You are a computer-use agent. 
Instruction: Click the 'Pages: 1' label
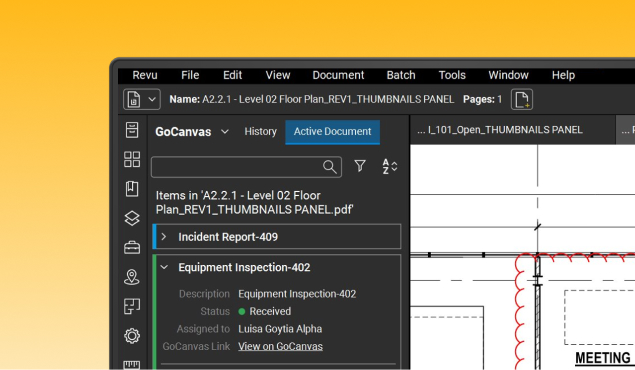pos(482,99)
